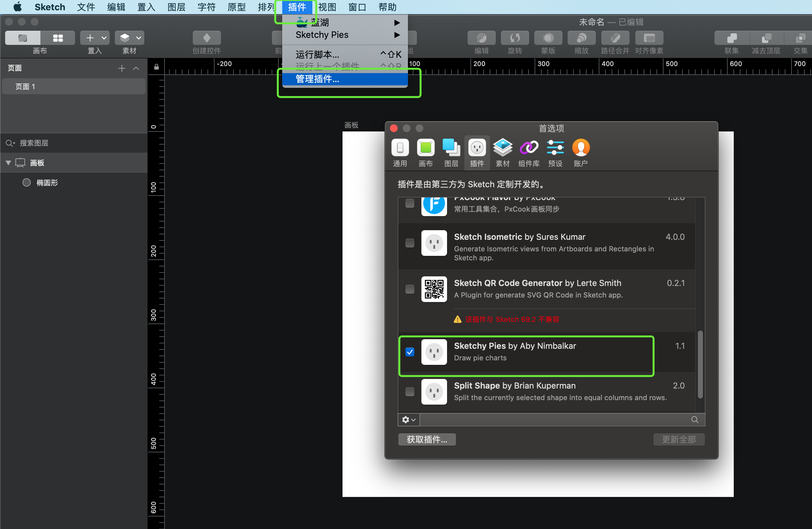Image resolution: width=812 pixels, height=529 pixels.
Task: Open the 文件 menu
Action: (x=86, y=7)
